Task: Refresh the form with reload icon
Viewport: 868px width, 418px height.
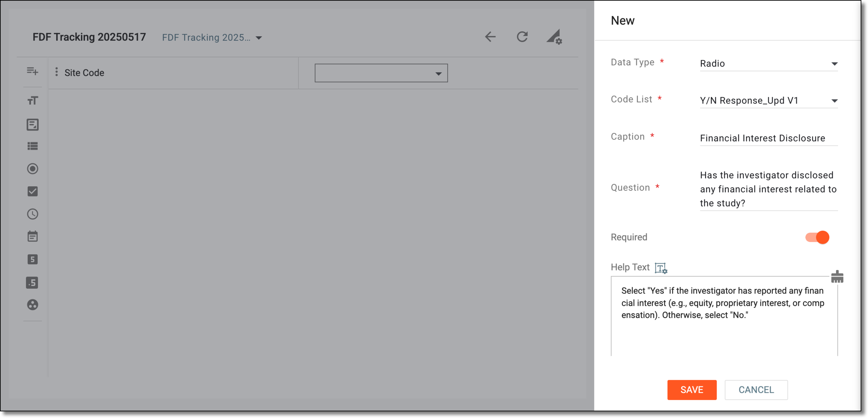Action: pyautogui.click(x=522, y=37)
